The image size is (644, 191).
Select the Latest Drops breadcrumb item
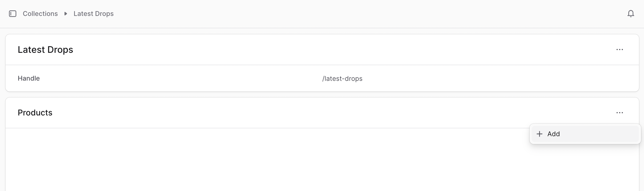click(94, 14)
